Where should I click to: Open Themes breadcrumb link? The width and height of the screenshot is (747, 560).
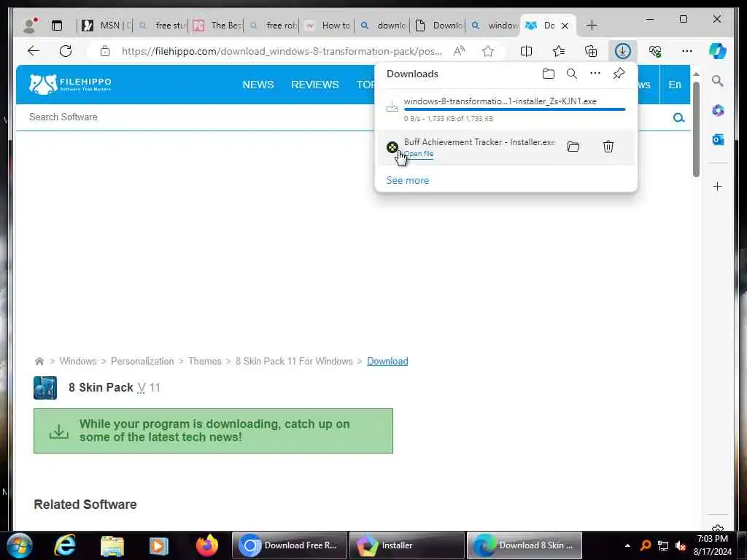[x=205, y=362]
